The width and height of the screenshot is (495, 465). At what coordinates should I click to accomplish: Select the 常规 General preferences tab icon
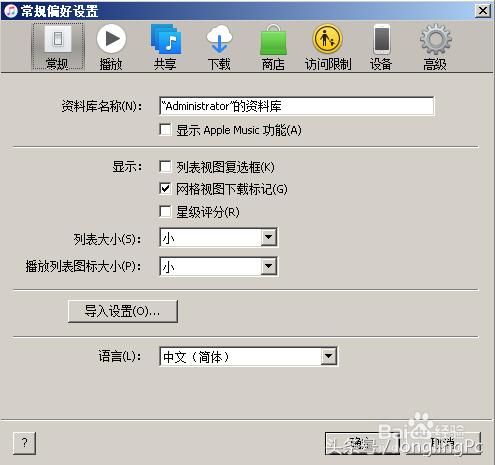click(58, 47)
